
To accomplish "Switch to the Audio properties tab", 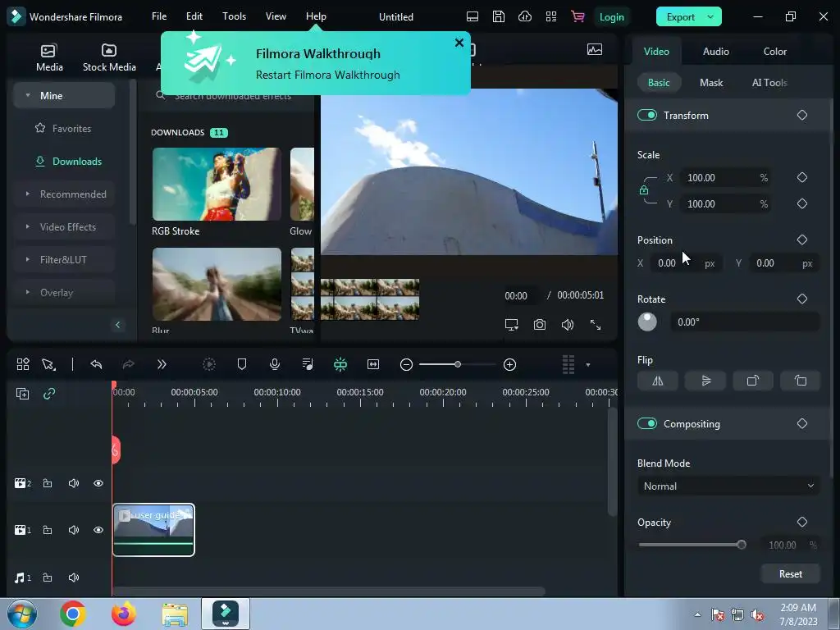I will pyautogui.click(x=715, y=52).
